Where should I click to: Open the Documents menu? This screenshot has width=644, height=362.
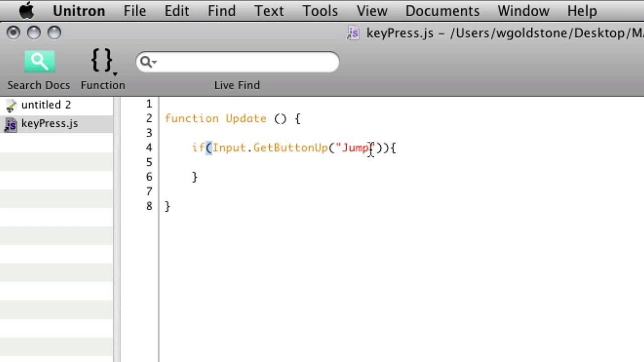(x=442, y=11)
